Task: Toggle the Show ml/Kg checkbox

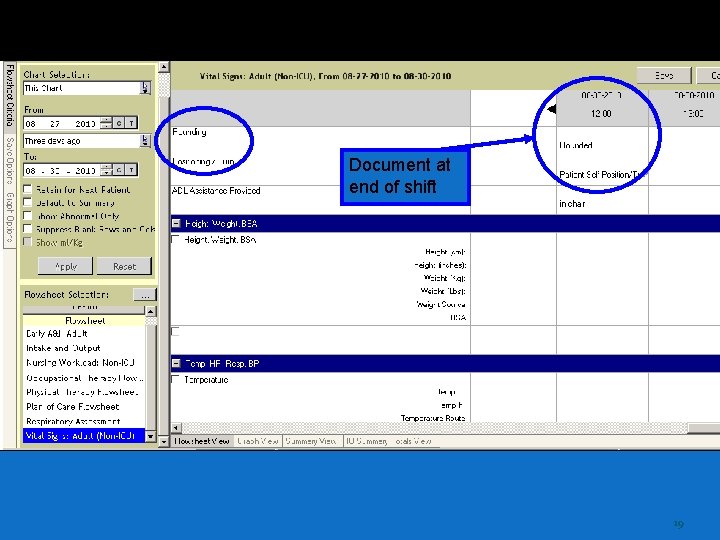Action: 28,242
